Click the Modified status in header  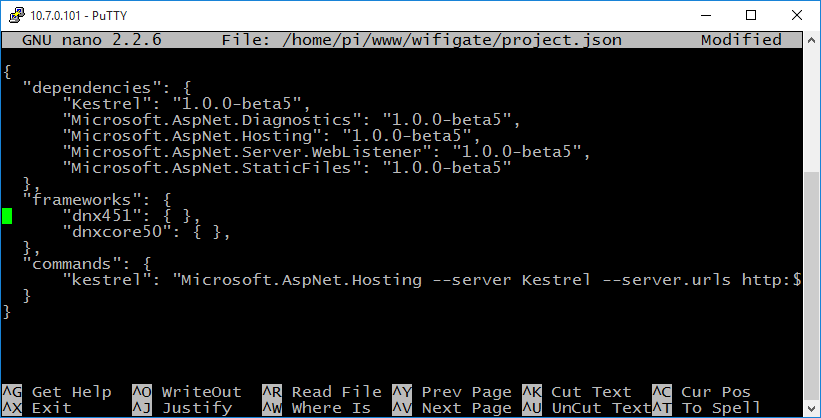(741, 40)
